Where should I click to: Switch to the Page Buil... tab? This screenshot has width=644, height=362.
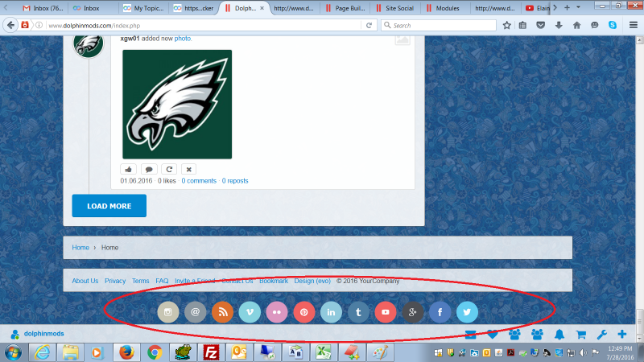[345, 8]
